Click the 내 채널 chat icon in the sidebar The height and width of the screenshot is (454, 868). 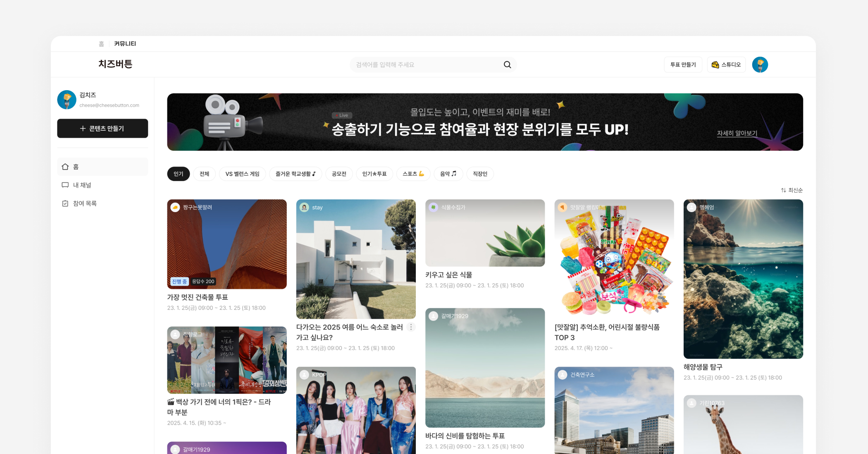(x=65, y=185)
